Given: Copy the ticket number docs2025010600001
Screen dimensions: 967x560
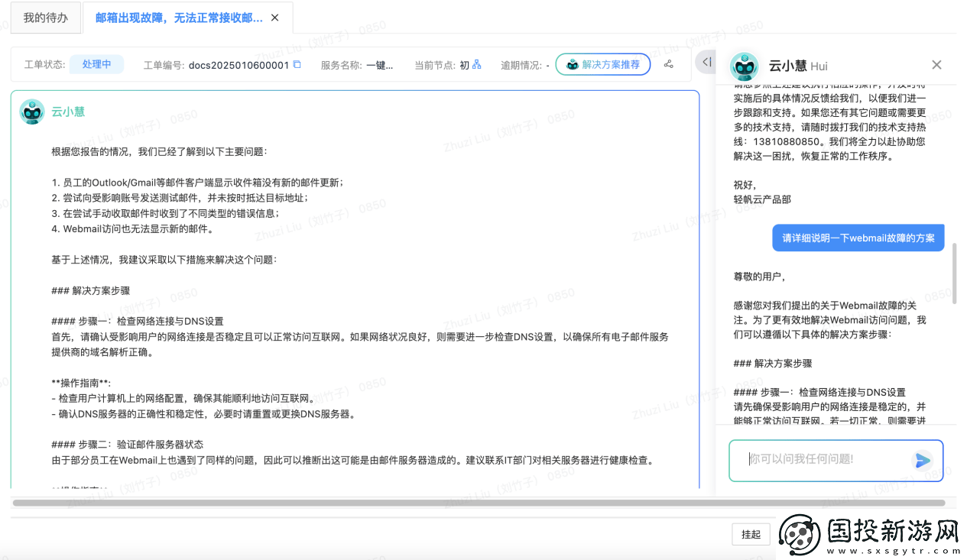Looking at the screenshot, I should (x=297, y=65).
